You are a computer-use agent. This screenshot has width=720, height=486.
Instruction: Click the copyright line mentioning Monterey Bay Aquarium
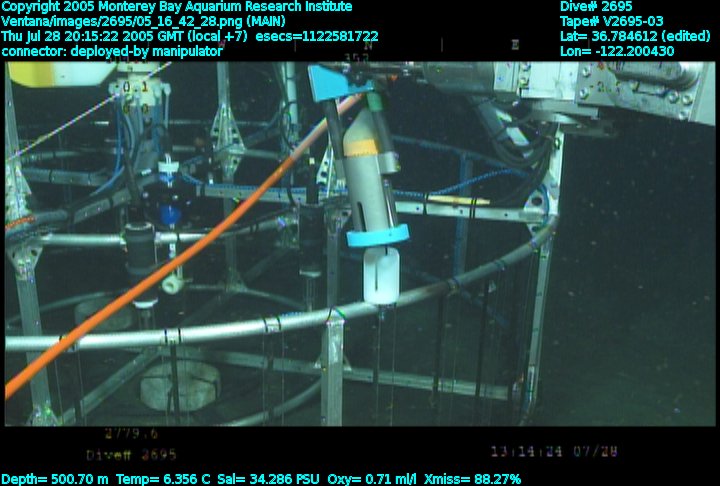[177, 6]
